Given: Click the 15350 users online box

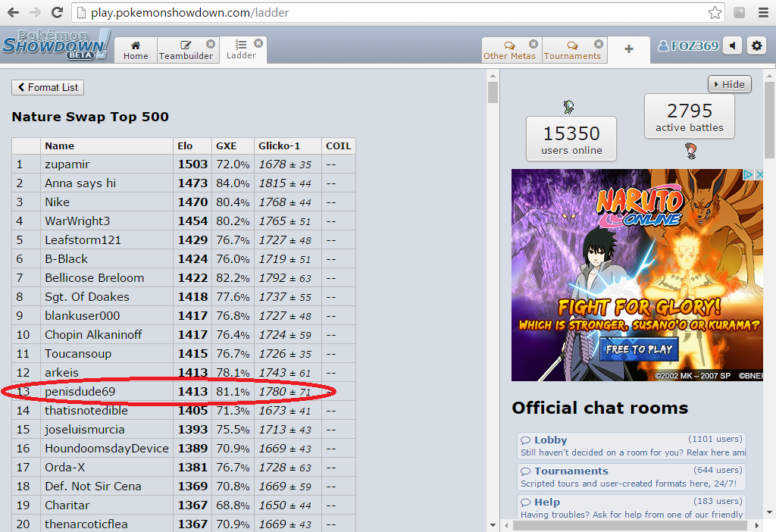Looking at the screenshot, I should coord(571,139).
